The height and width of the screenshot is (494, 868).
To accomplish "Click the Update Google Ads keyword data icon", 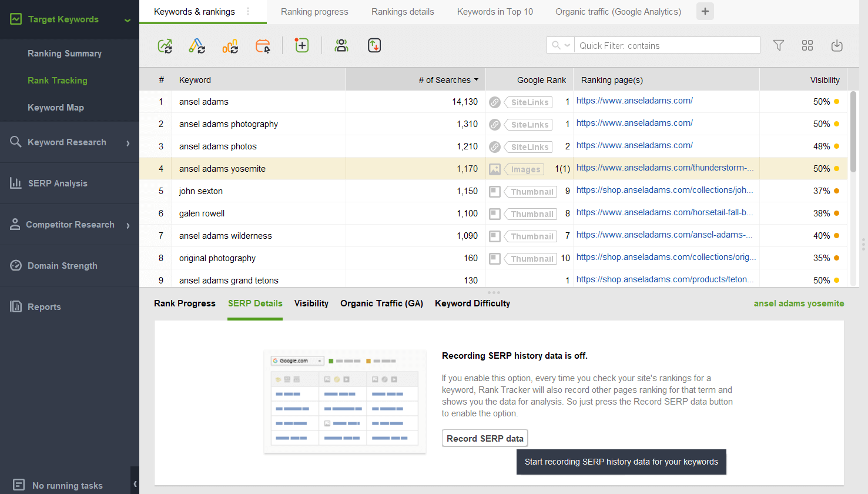I will pos(197,46).
